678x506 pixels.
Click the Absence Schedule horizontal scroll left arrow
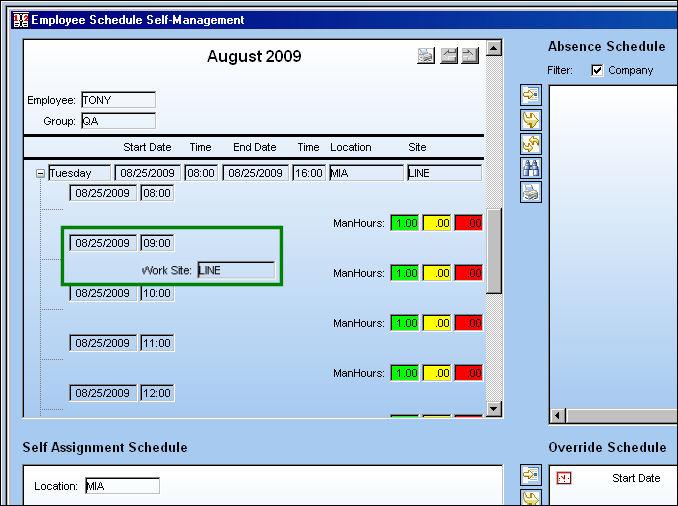coord(558,416)
